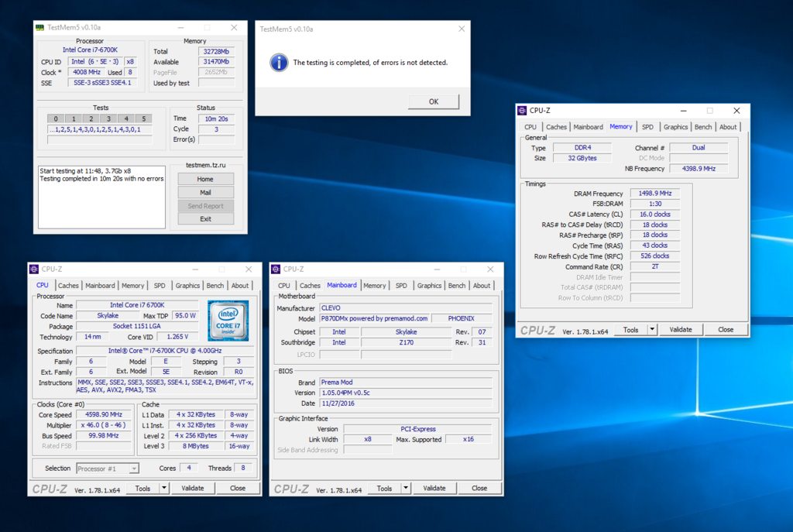Viewport: 793px width, 532px height.
Task: Click the CPU-Z icon in the Memory window
Action: point(523,111)
